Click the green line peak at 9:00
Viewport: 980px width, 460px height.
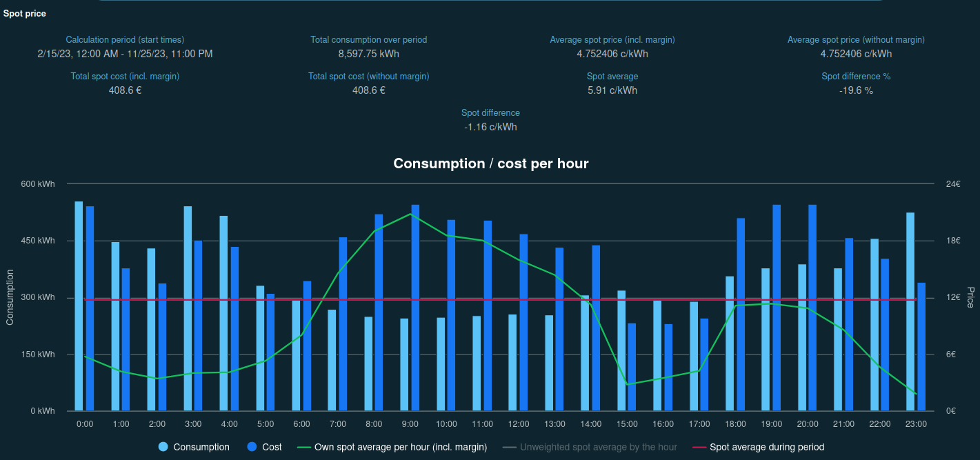coord(410,214)
